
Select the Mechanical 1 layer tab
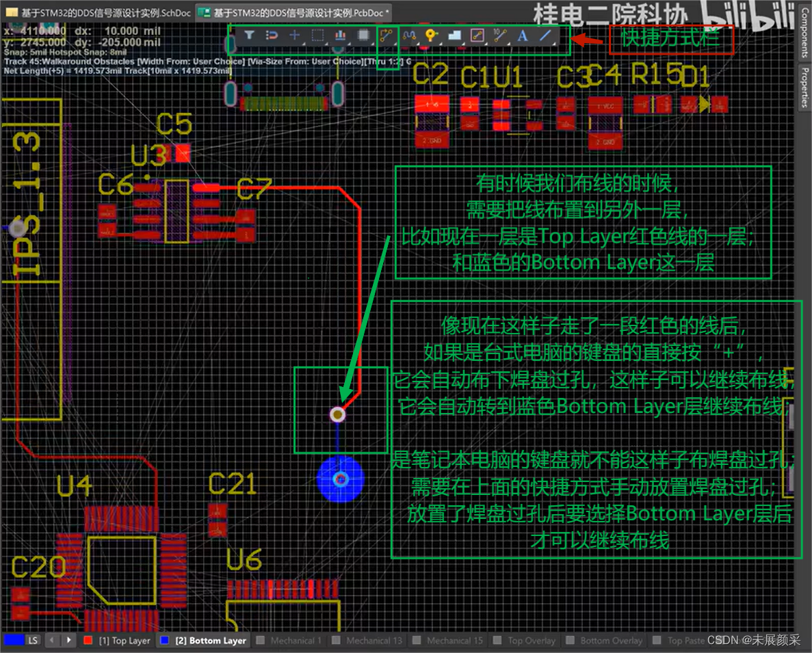pos(289,641)
